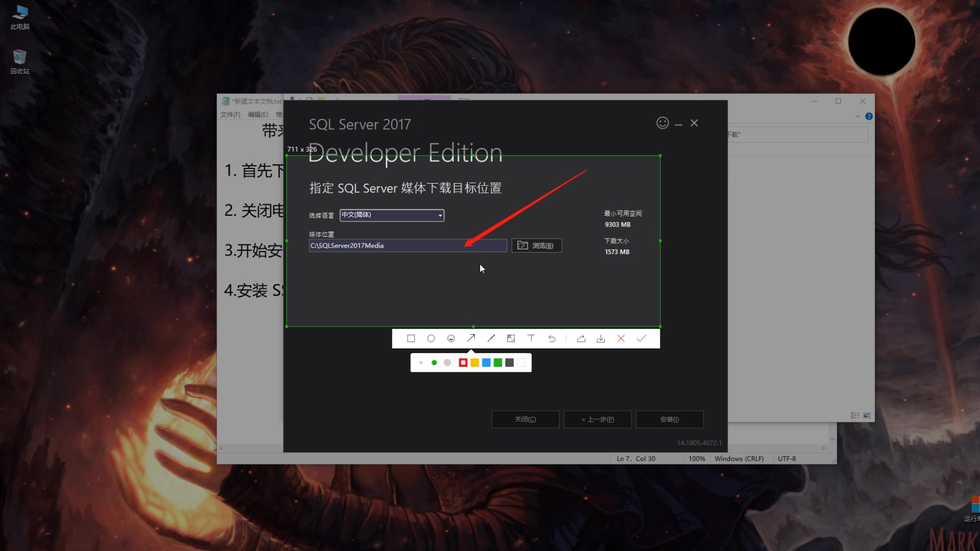Click the Ln 7, Col 30 status

pyautogui.click(x=636, y=459)
